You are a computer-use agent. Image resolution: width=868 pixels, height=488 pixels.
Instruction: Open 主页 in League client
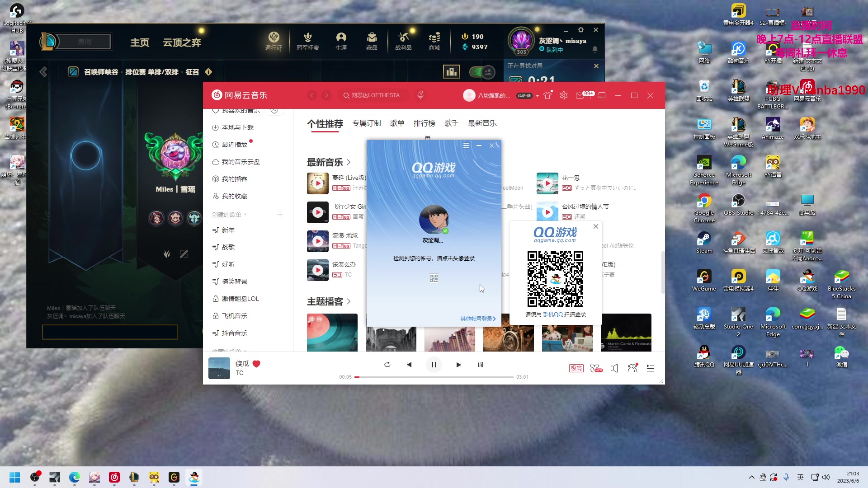(x=140, y=42)
